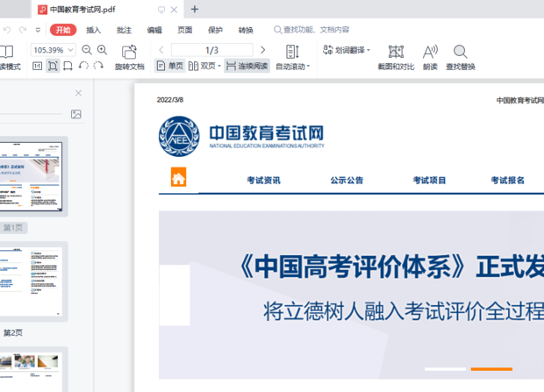This screenshot has height=392, width=544.
Task: Open a new tab with plus button
Action: tap(195, 10)
